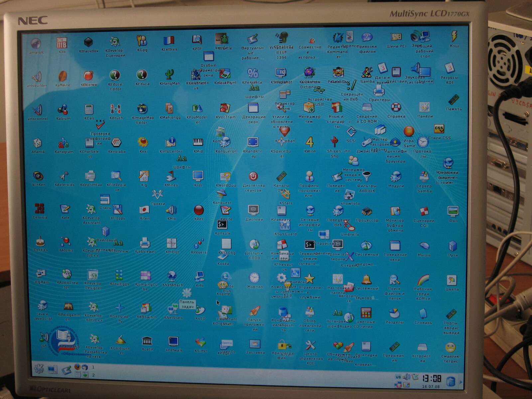
Task: Open the Konqueror browser icon
Action: (225, 142)
